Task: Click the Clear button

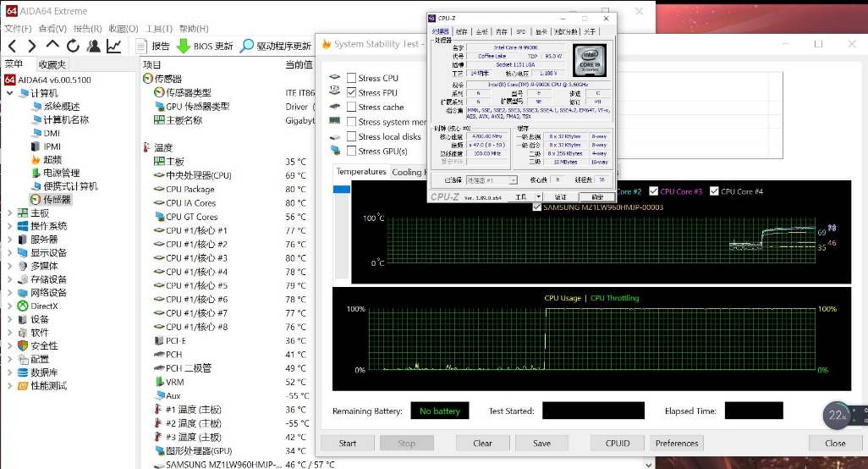Action: point(482,443)
